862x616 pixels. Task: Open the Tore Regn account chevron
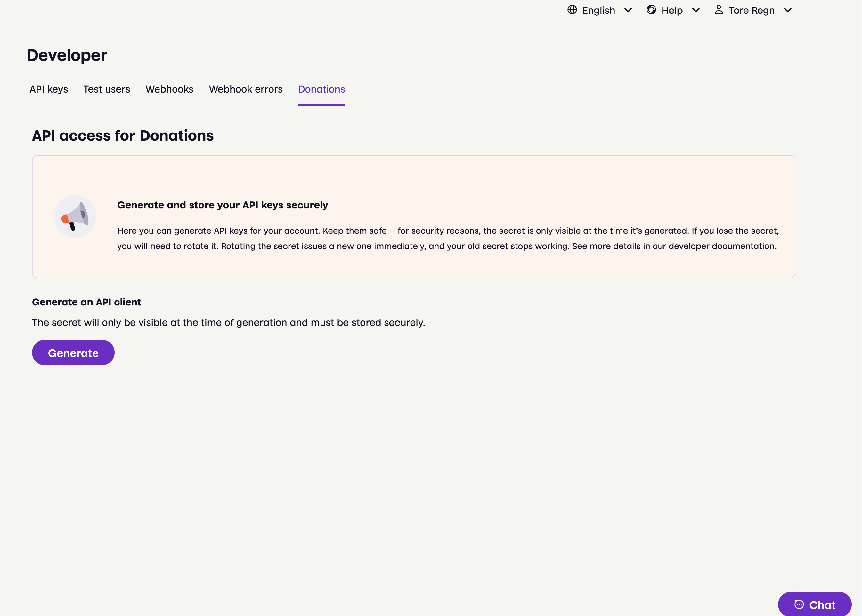click(787, 10)
